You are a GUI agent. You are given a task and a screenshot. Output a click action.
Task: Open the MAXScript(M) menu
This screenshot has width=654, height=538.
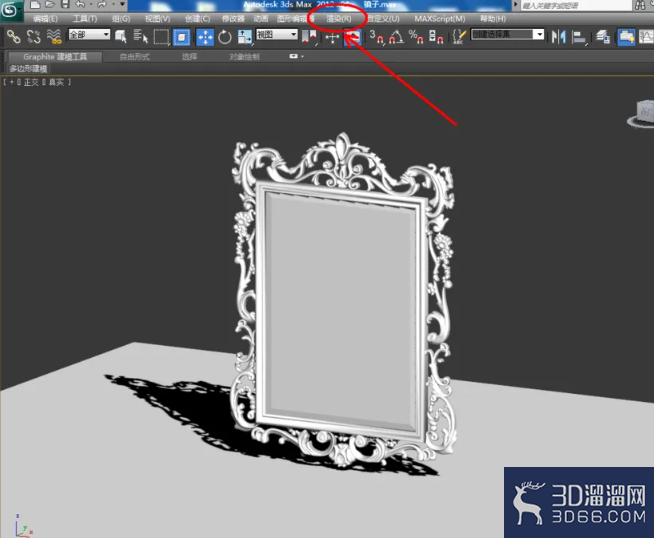click(x=440, y=19)
